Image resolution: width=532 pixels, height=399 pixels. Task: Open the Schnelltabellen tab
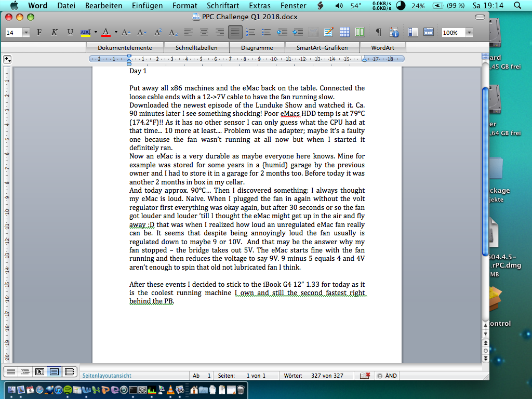coord(196,47)
